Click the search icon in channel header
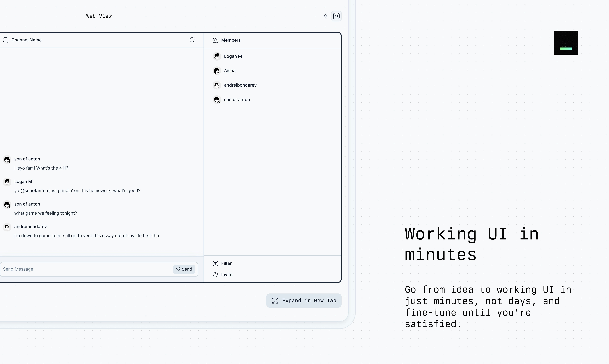This screenshot has height=364, width=609. 192,40
